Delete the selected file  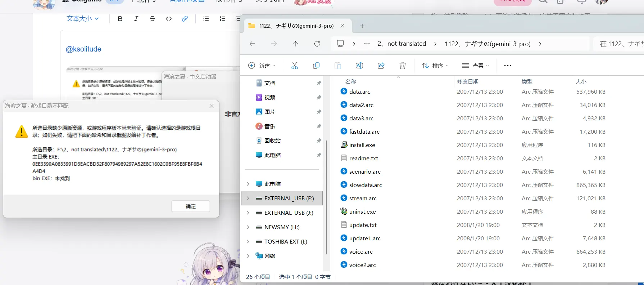(403, 66)
